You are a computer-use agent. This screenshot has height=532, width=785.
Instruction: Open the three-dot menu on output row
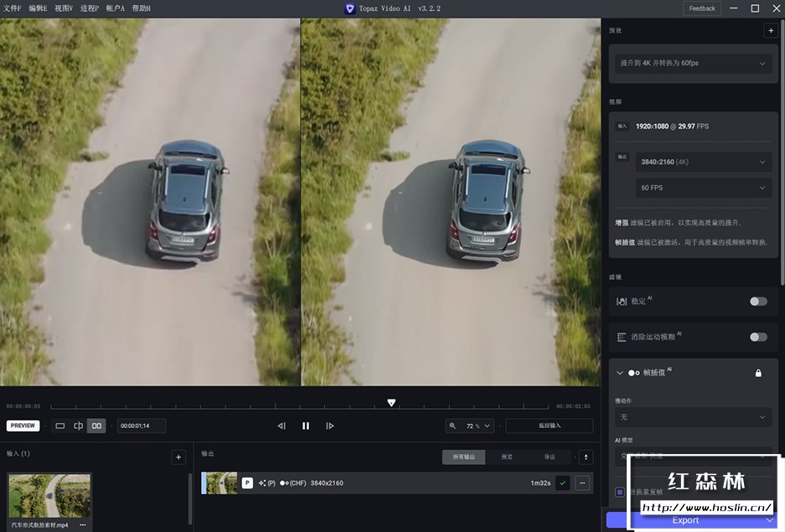(x=582, y=483)
